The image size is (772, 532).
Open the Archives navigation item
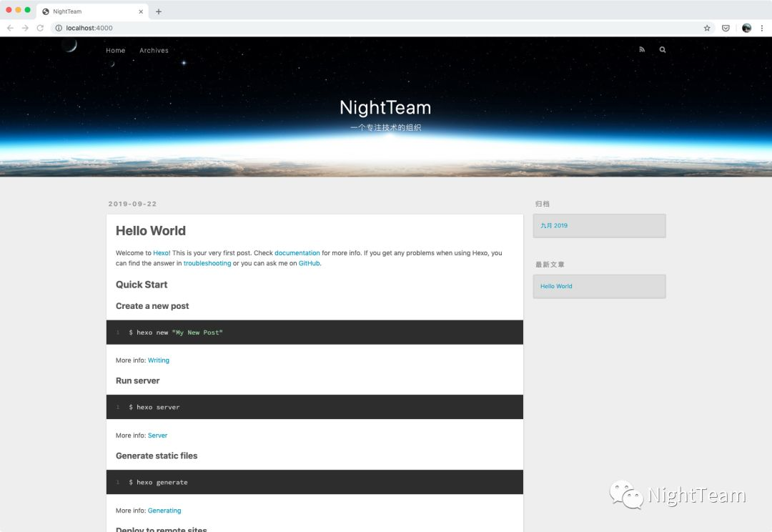click(x=154, y=50)
